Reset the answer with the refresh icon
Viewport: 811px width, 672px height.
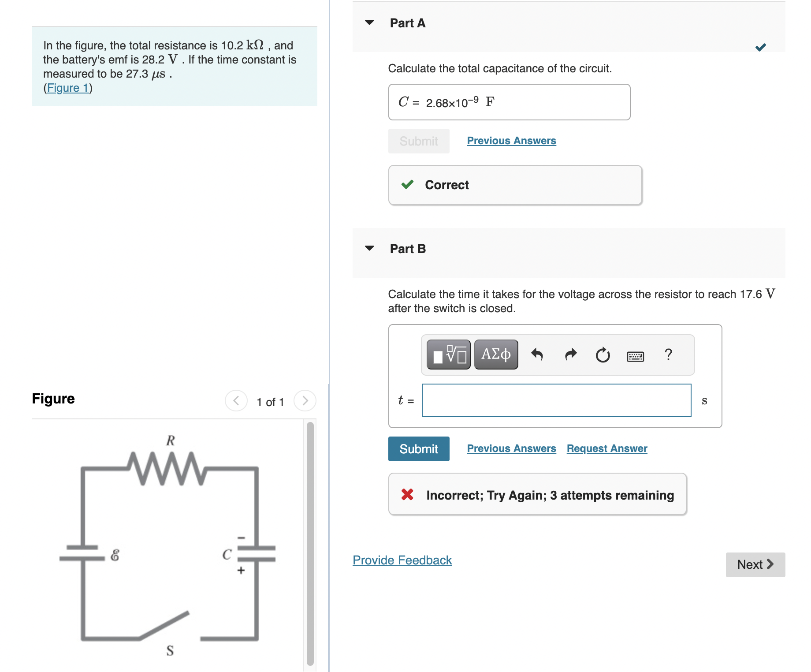pos(603,355)
